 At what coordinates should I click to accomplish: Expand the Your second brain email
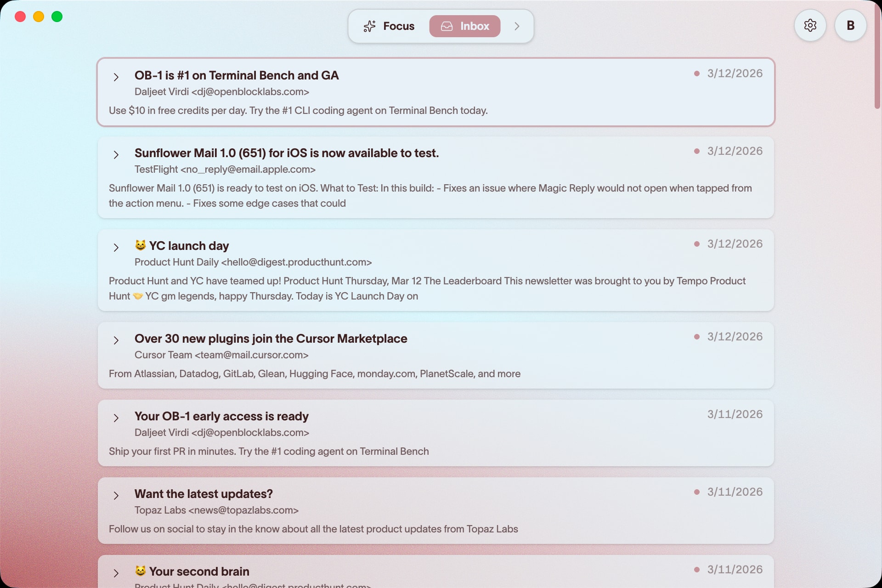tap(116, 573)
